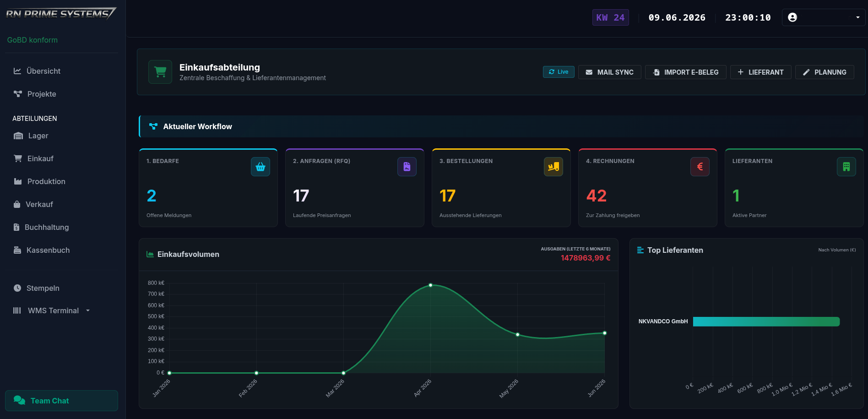
Task: Open the user account dropdown arrow
Action: 858,17
